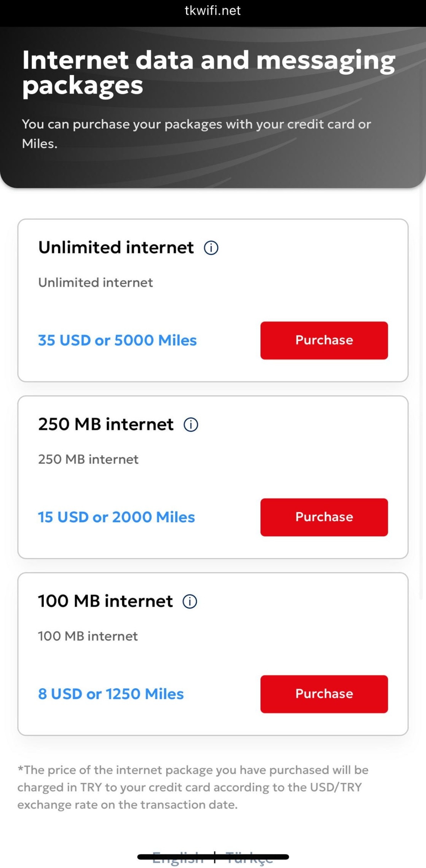Click the page scrollbar on the right edge
Screen dimensions: 426x868
tap(421, 391)
